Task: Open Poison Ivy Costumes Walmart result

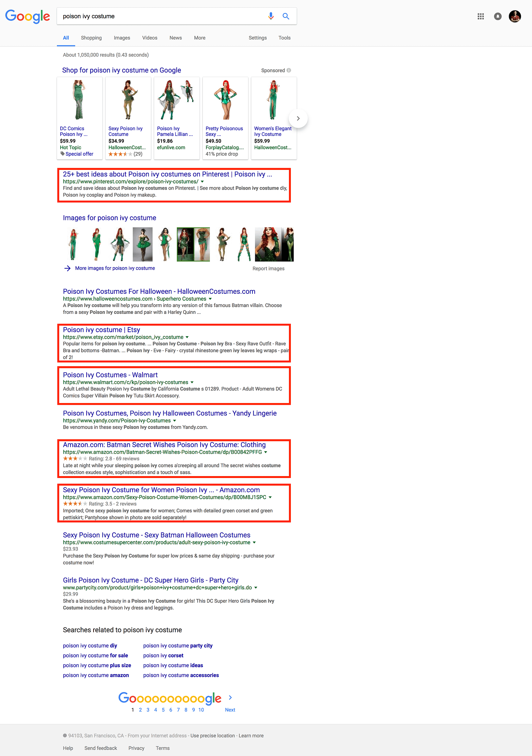Action: coord(110,375)
